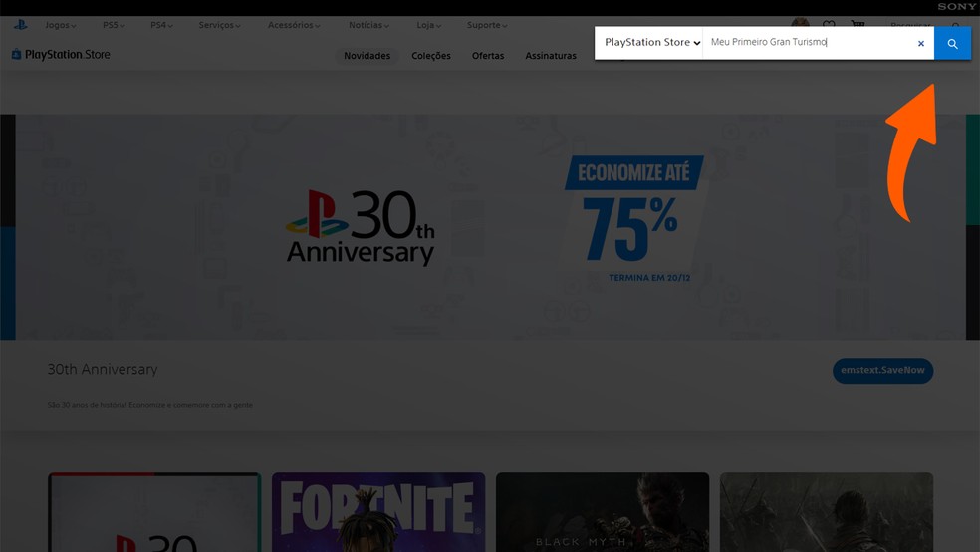This screenshot has width=980, height=552.
Task: Click the blue search magnifier button
Action: click(952, 43)
